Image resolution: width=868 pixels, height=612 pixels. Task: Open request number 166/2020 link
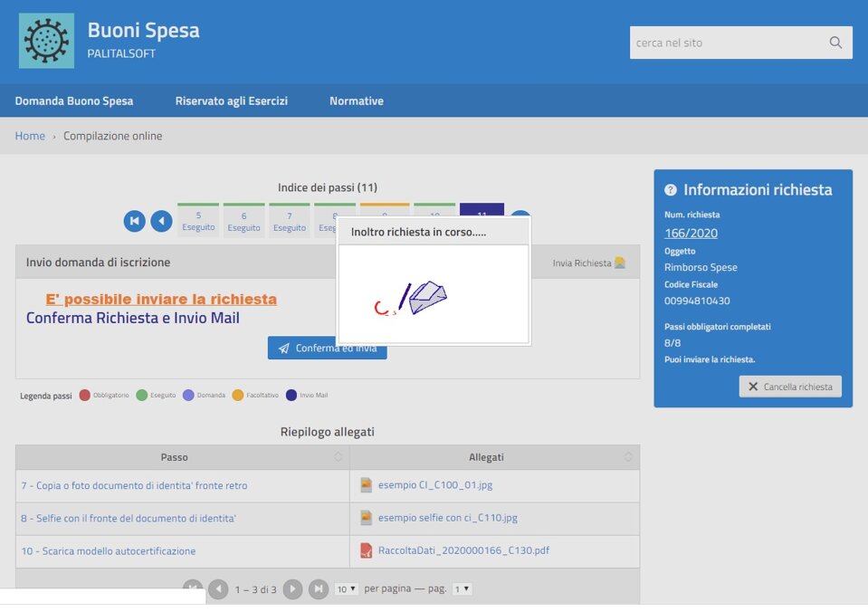click(x=691, y=234)
